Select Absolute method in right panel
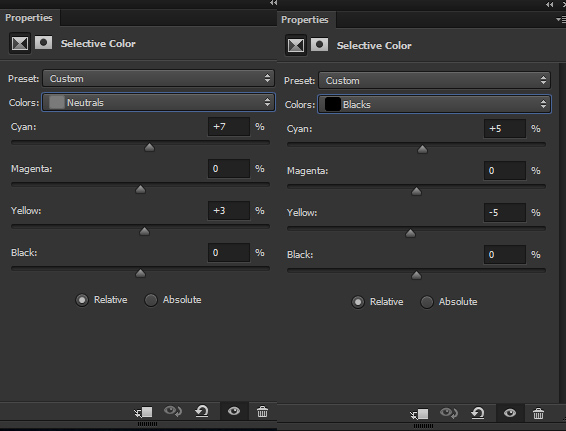Viewport: 566px width, 431px height. (449, 302)
